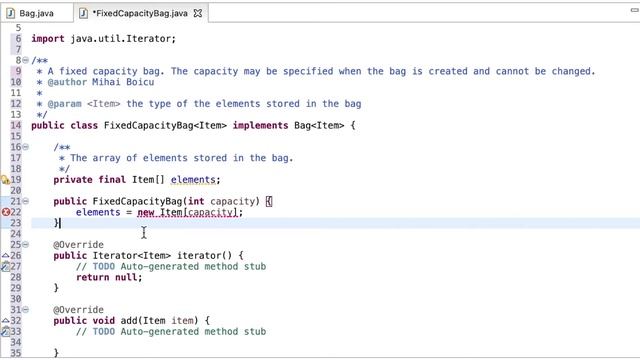Click the '@Override' annotation on line 31
Viewport: 640px width, 360px height.
pos(78,310)
